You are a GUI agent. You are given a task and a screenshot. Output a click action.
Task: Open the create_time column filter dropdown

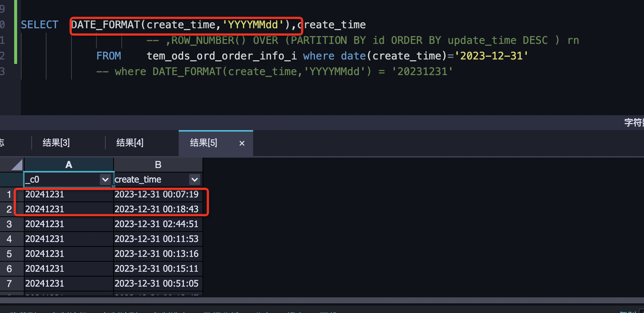[195, 180]
